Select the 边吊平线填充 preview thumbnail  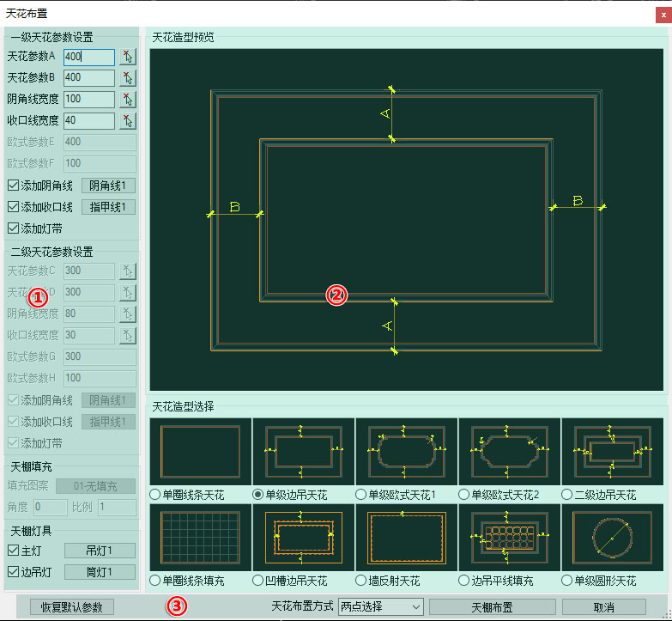pos(509,538)
